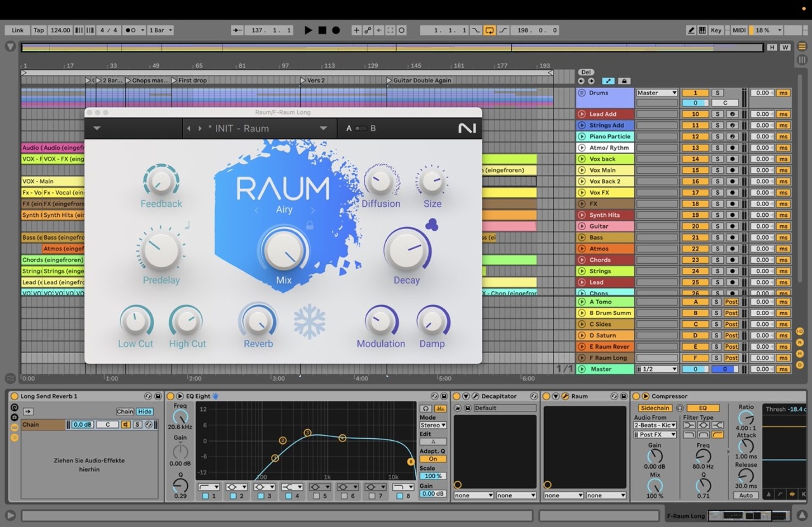Open the Drums Master output routing dropdown
Viewport: 812px width, 527px height.
656,93
